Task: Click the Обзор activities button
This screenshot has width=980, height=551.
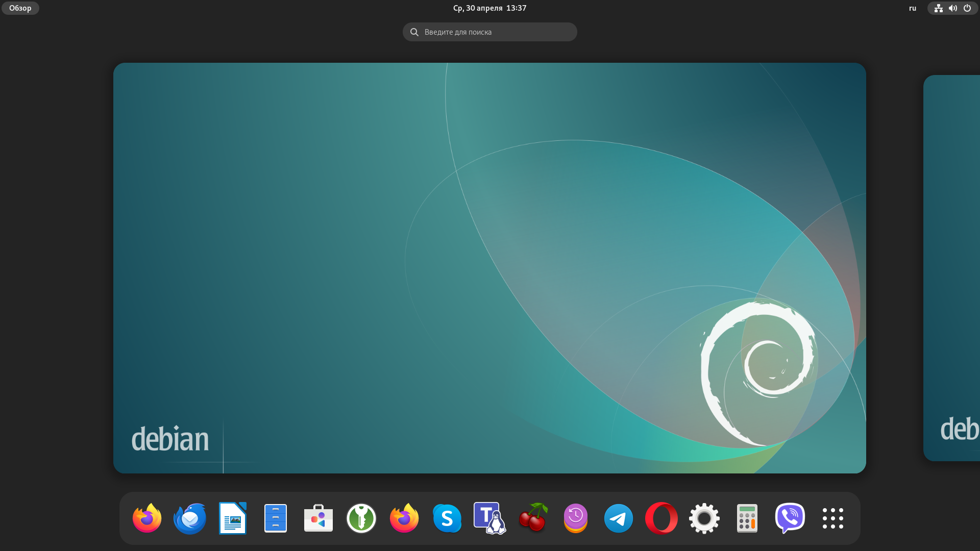Action: (20, 8)
